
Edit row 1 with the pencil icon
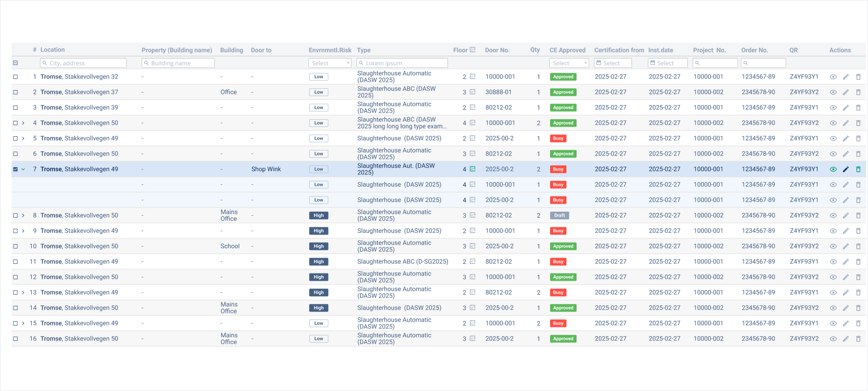click(x=845, y=77)
